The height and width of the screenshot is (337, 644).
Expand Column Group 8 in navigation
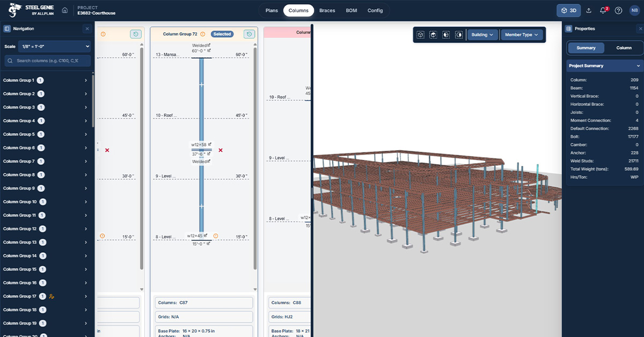pyautogui.click(x=86, y=175)
